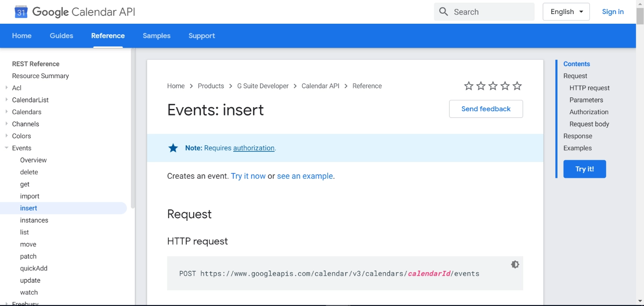644x306 pixels.
Task: Jump to Parameters in Contents
Action: coord(586,100)
